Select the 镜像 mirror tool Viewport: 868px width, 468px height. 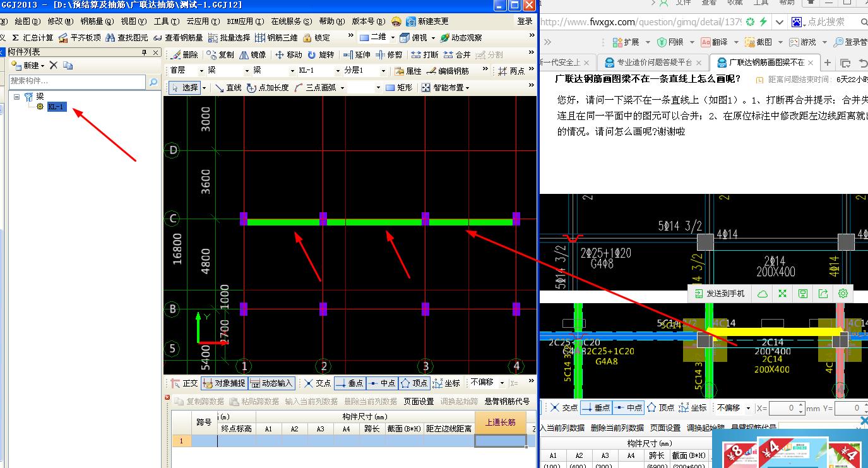(x=253, y=55)
